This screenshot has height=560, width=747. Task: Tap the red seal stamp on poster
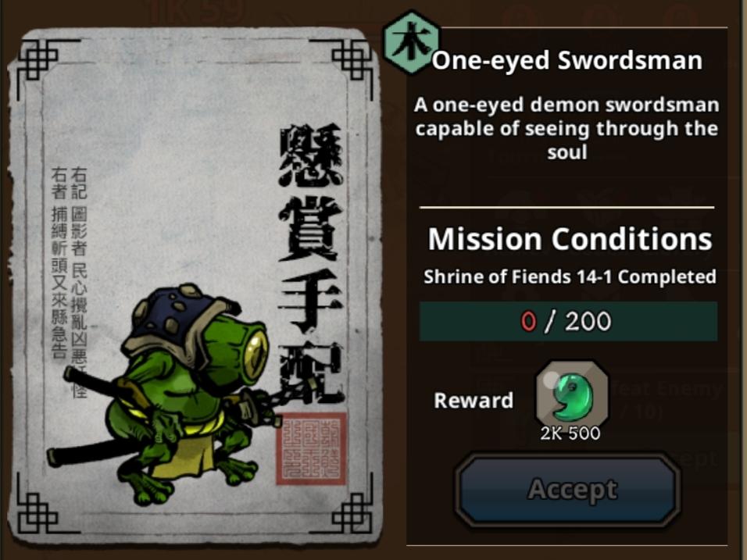click(311, 449)
